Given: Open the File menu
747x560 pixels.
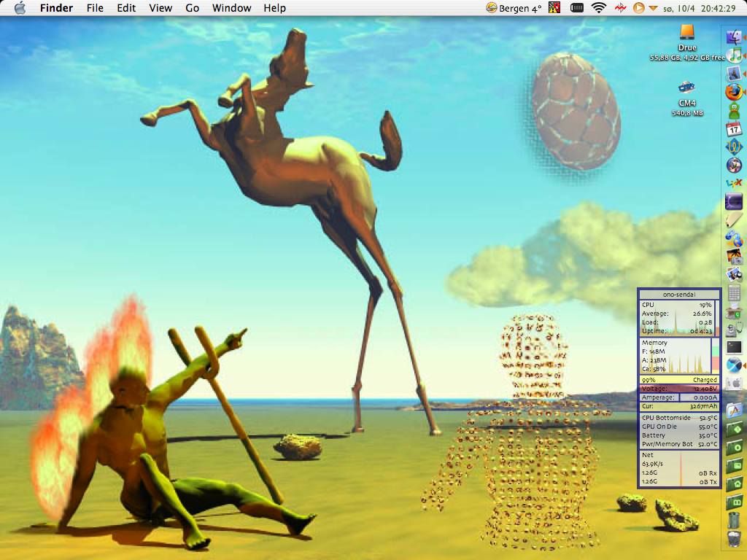Looking at the screenshot, I should (95, 8).
